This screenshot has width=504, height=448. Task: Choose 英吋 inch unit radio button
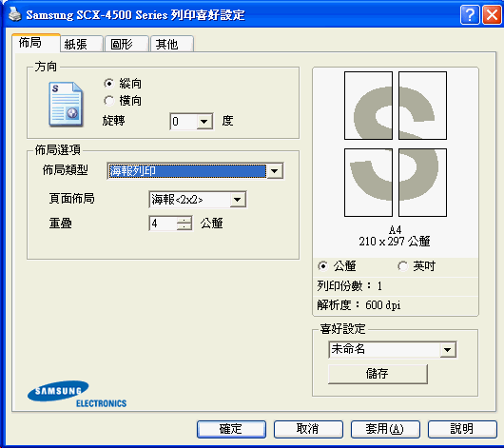point(402,266)
